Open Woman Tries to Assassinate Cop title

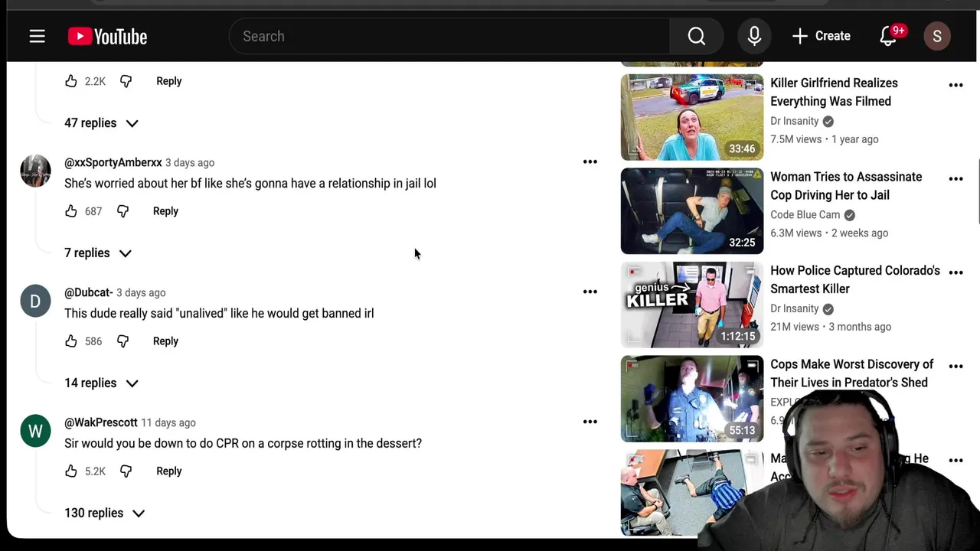click(x=846, y=186)
